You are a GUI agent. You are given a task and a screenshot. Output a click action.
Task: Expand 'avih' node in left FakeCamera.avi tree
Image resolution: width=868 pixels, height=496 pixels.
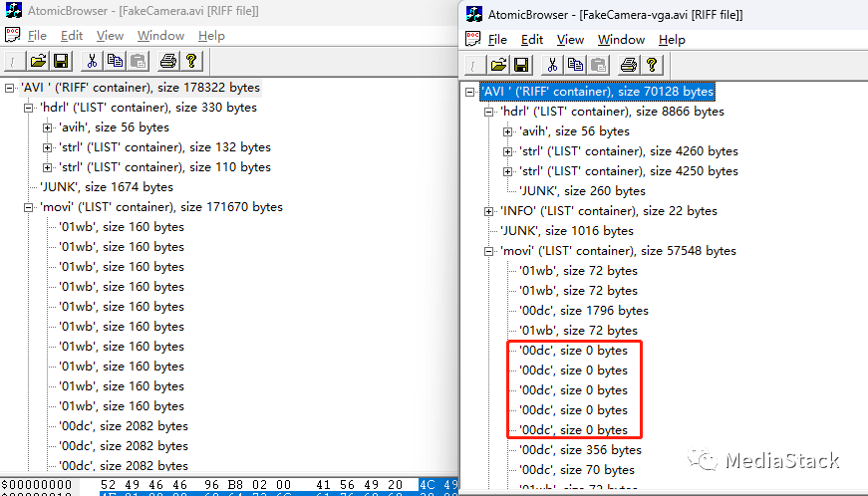(x=48, y=127)
